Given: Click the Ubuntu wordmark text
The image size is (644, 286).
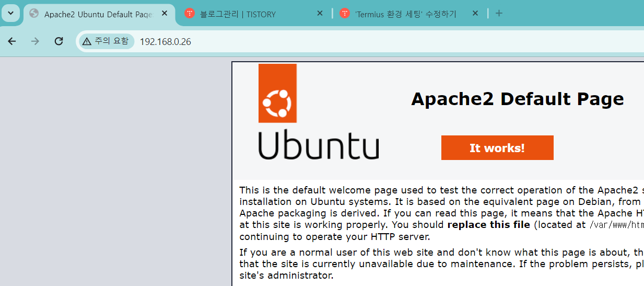Looking at the screenshot, I should point(319,145).
